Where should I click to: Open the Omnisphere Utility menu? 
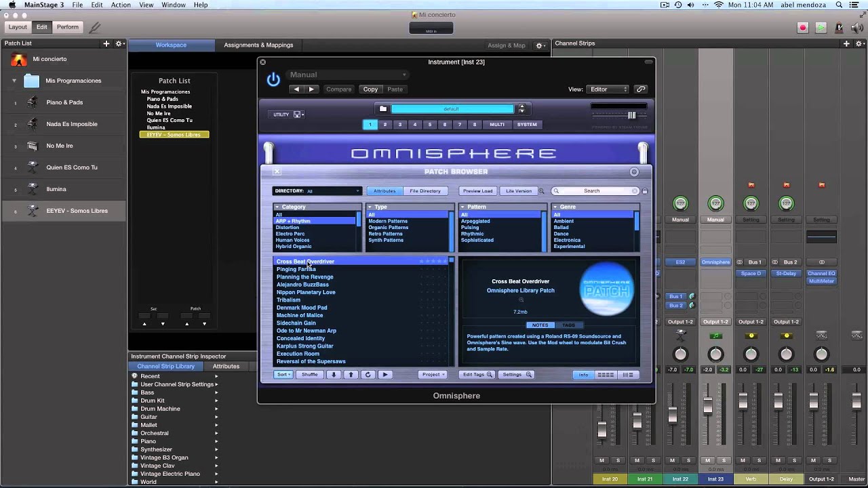point(288,115)
